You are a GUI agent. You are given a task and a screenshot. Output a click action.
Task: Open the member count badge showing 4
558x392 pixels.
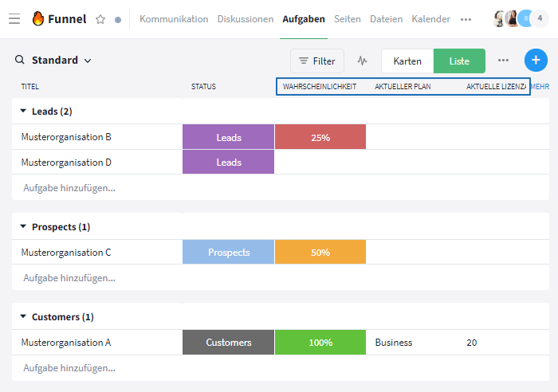(540, 18)
